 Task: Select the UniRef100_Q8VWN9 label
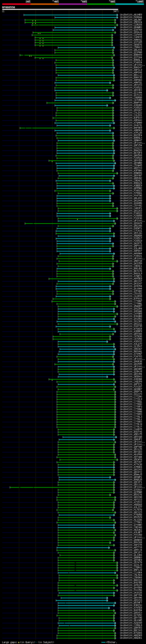pos(131,163)
